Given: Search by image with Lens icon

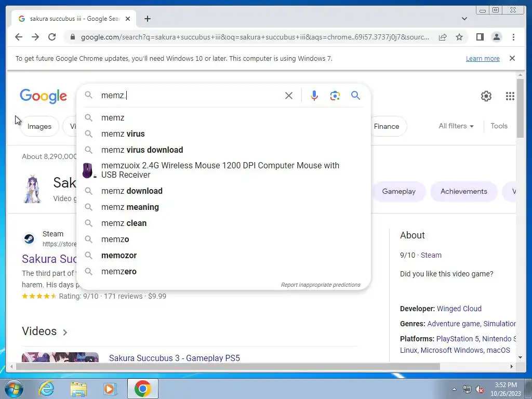Looking at the screenshot, I should pyautogui.click(x=335, y=96).
